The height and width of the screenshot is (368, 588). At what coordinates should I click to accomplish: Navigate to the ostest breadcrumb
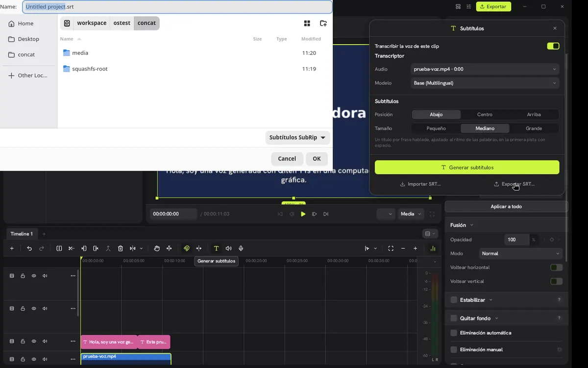pyautogui.click(x=122, y=23)
